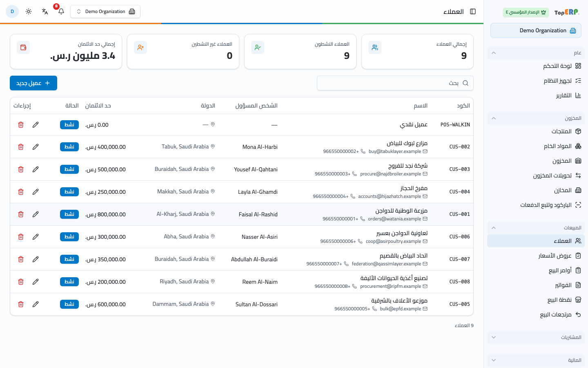Viewport: 588px width, 368px height.
Task: Edit customer CUS-002 pencil icon
Action: point(36,147)
